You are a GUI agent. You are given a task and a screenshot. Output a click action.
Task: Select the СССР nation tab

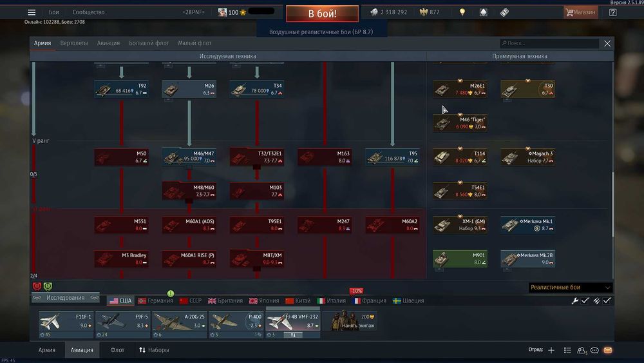[x=191, y=301]
